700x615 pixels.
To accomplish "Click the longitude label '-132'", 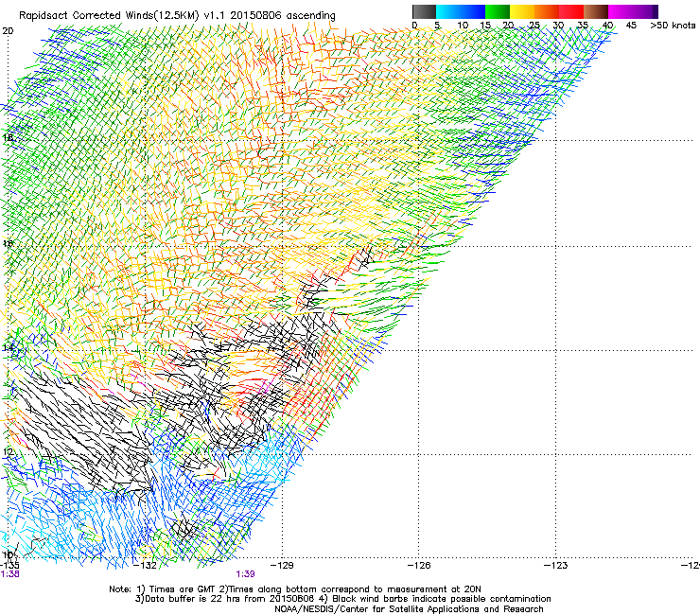I will point(147,566).
